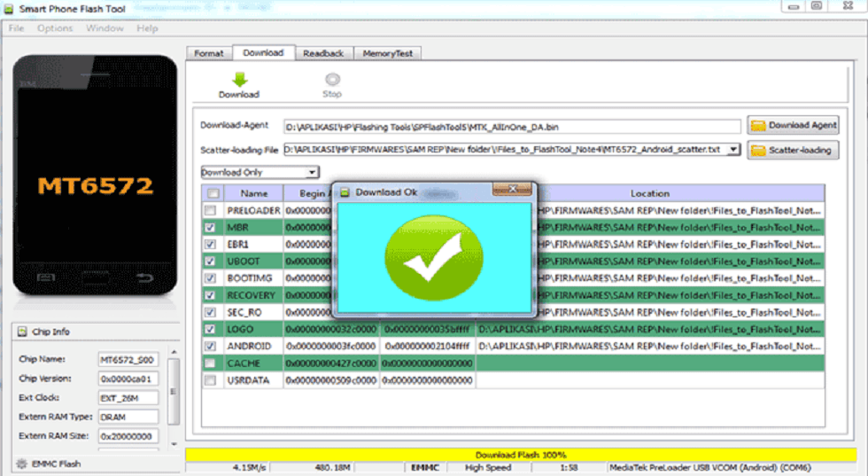Image resolution: width=868 pixels, height=476 pixels.
Task: Toggle the USRDATA checkbox
Action: tap(210, 380)
